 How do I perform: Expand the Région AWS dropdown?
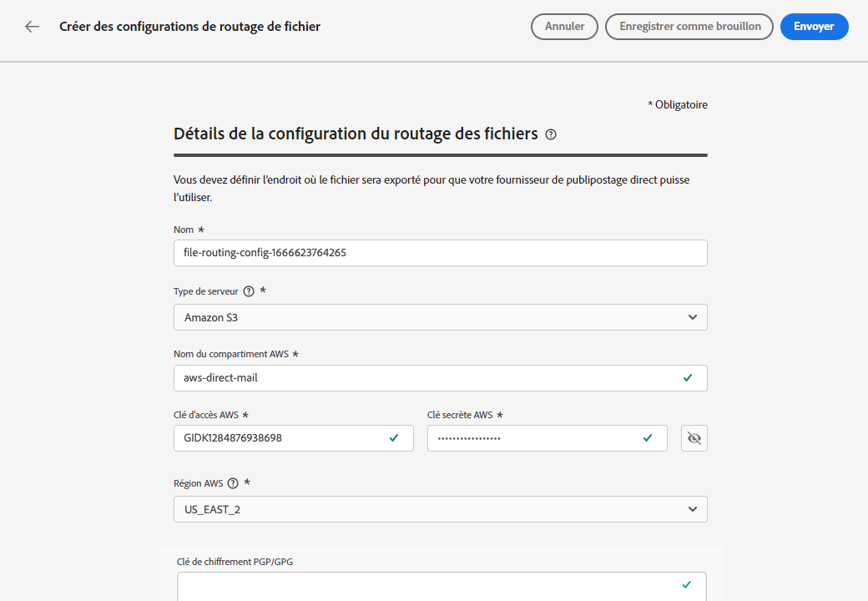(440, 509)
